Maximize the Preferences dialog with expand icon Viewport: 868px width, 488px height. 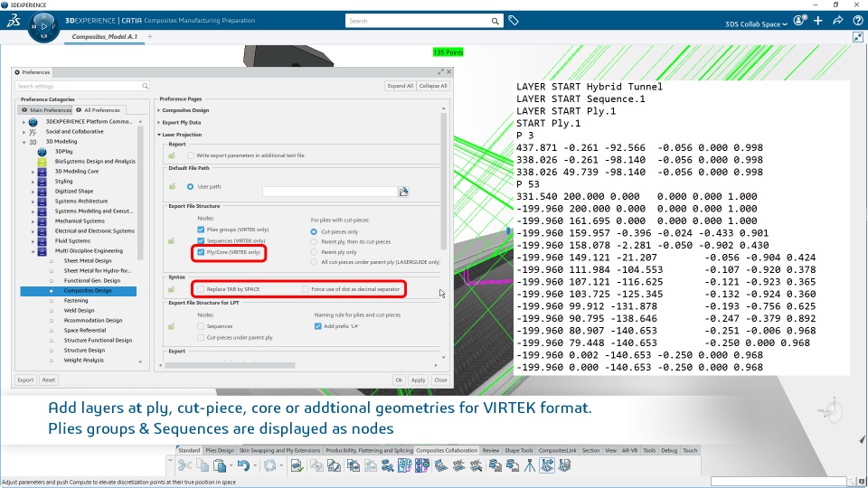pyautogui.click(x=440, y=72)
